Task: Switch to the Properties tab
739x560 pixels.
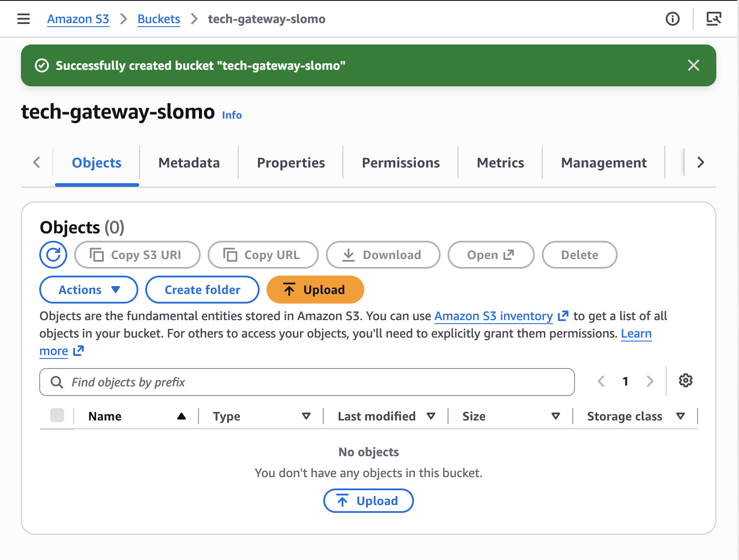Action: [x=291, y=163]
